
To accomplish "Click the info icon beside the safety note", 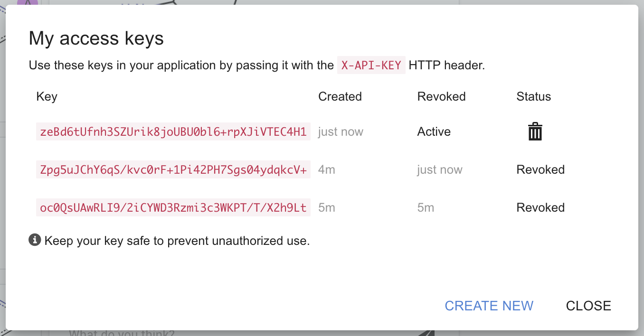I will 33,240.
